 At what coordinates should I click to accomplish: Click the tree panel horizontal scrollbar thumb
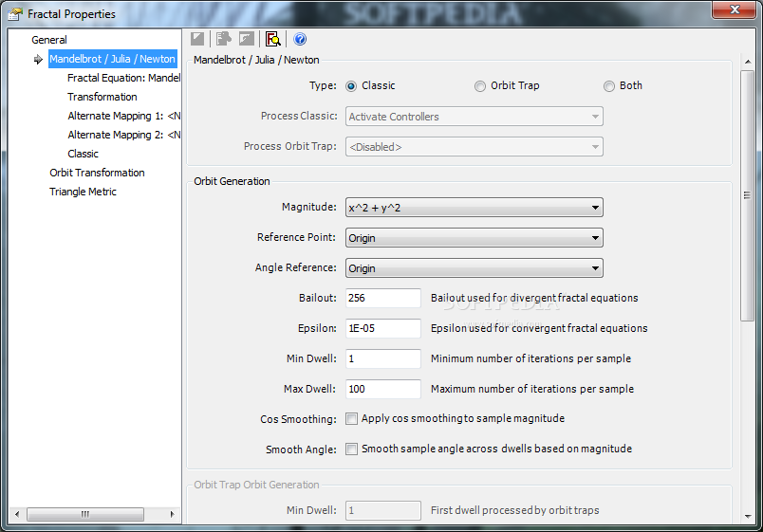coord(85,514)
